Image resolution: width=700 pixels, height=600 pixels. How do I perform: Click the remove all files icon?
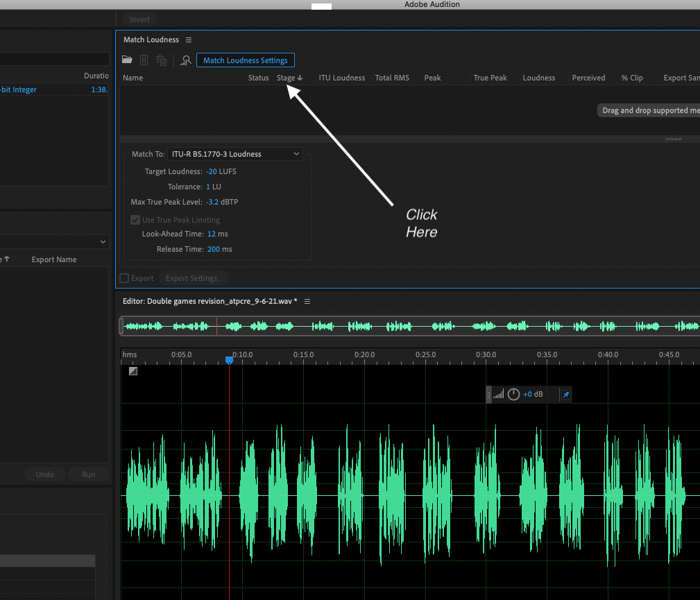pos(162,60)
